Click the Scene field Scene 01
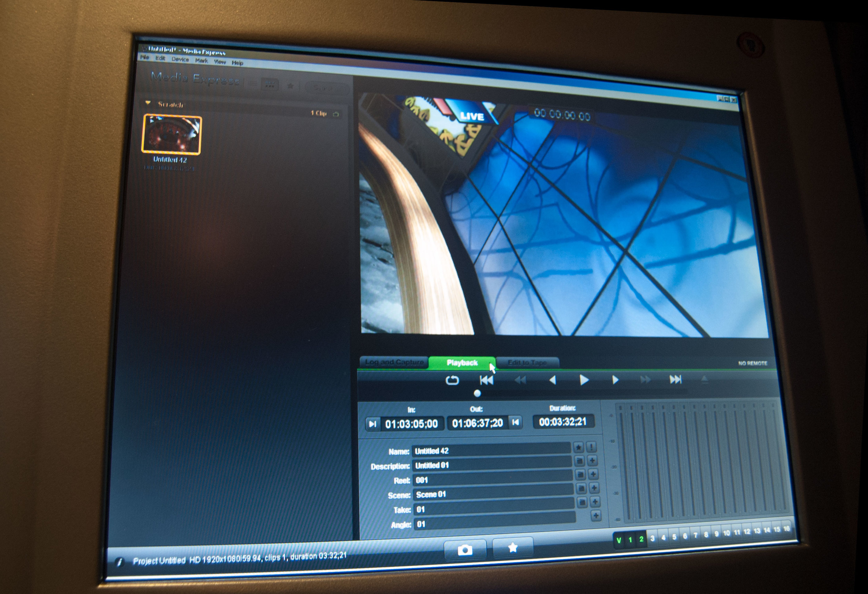 click(493, 494)
